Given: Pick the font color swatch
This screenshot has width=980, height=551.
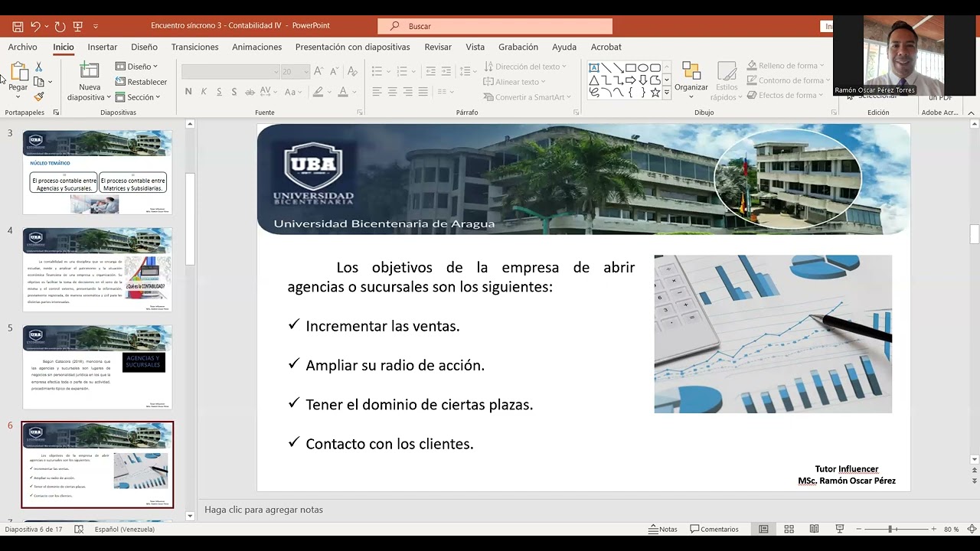Looking at the screenshot, I should pyautogui.click(x=342, y=92).
